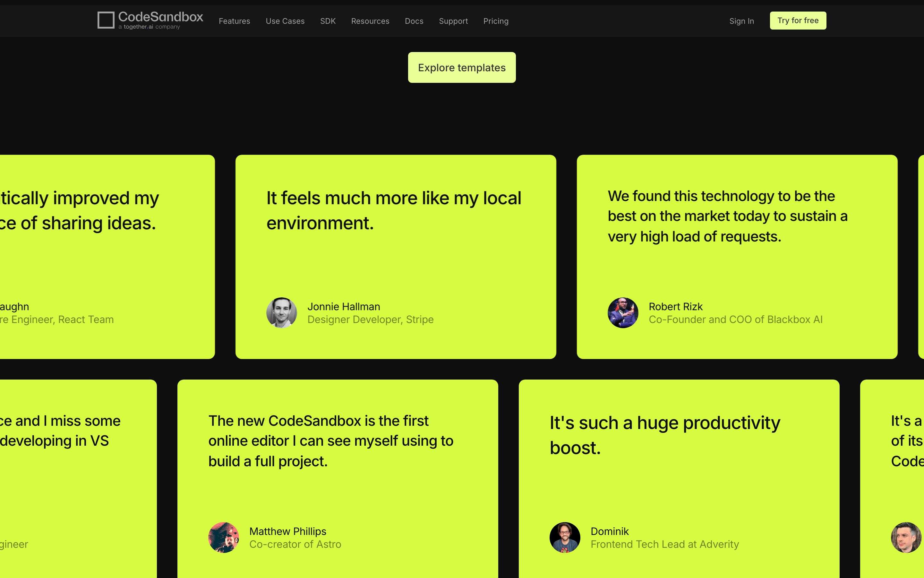The width and height of the screenshot is (924, 578).
Task: Click Jonnie Hallman's avatar photo
Action: pos(282,313)
